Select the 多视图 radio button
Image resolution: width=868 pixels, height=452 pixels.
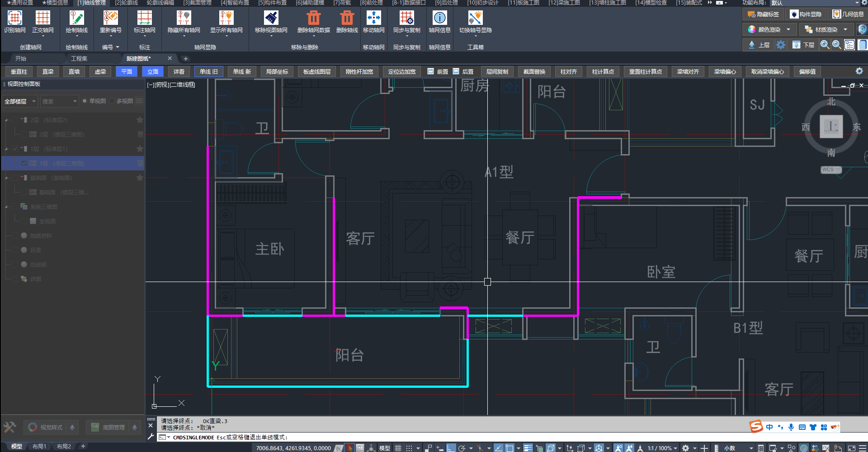coord(112,101)
